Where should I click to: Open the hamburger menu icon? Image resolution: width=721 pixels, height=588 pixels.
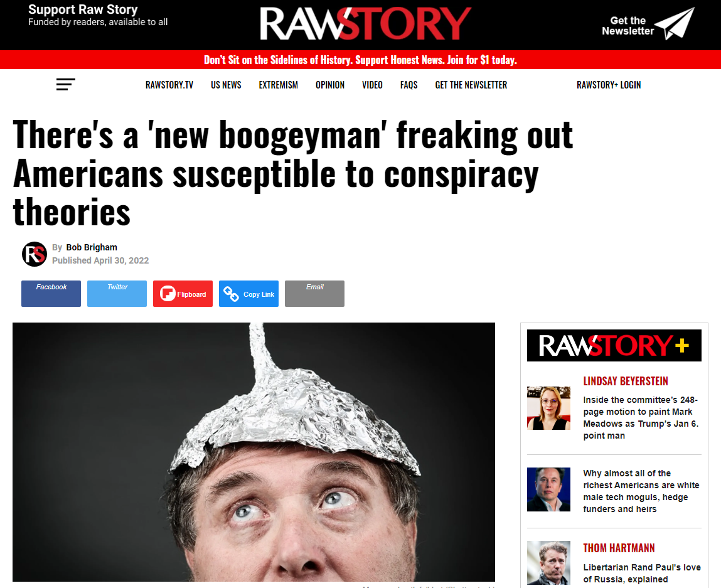65,84
